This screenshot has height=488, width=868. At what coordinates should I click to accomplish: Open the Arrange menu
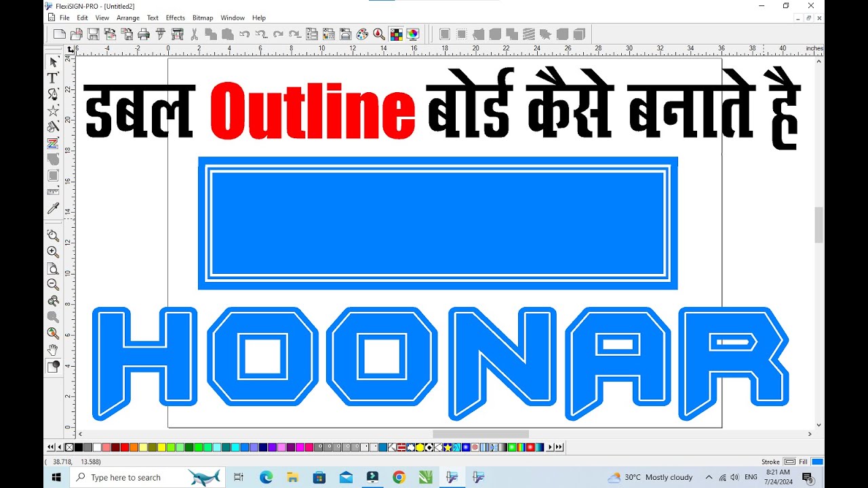point(127,18)
